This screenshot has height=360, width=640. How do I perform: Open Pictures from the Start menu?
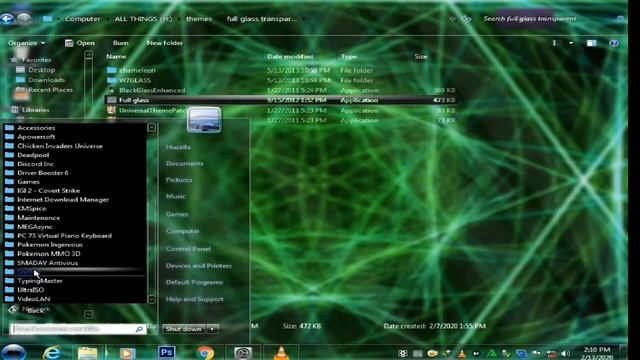coord(179,180)
